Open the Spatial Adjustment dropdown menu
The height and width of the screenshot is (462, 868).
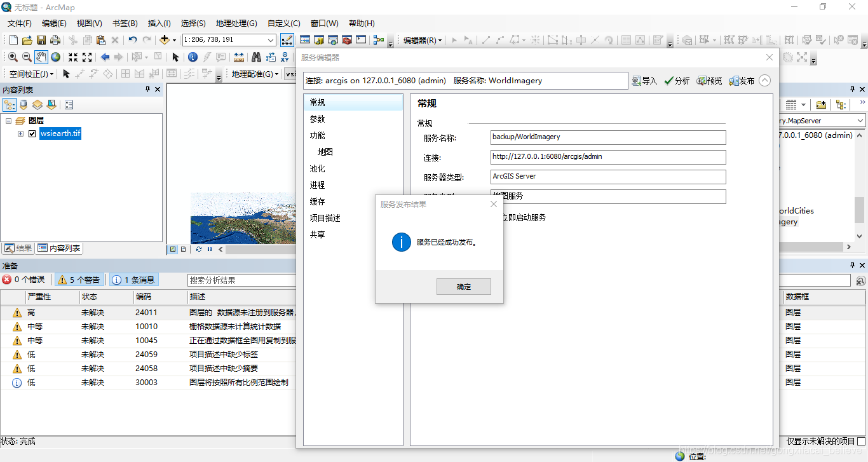32,74
